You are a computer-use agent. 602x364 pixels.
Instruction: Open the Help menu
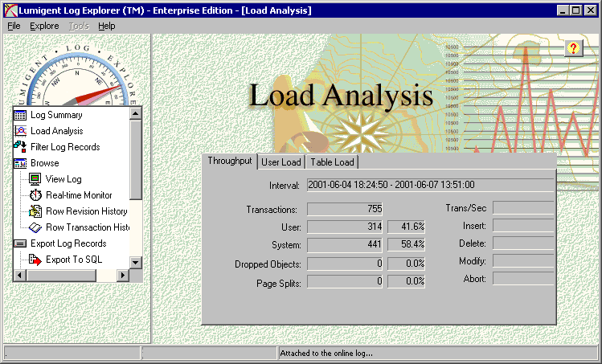(106, 26)
